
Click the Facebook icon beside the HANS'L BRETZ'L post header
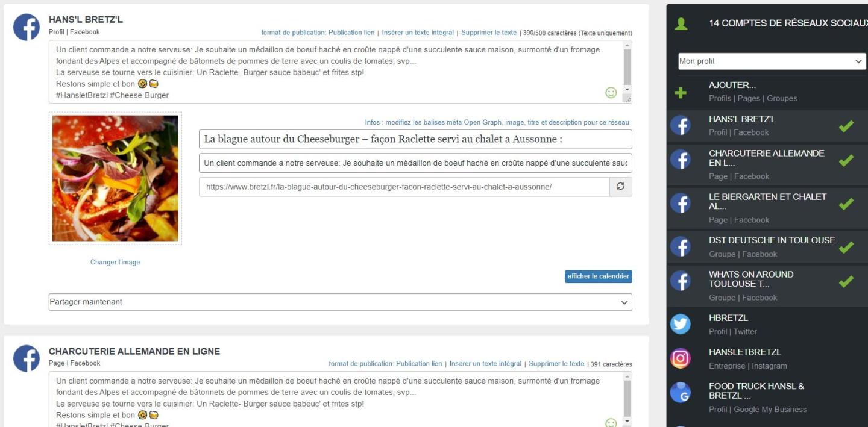click(x=27, y=27)
